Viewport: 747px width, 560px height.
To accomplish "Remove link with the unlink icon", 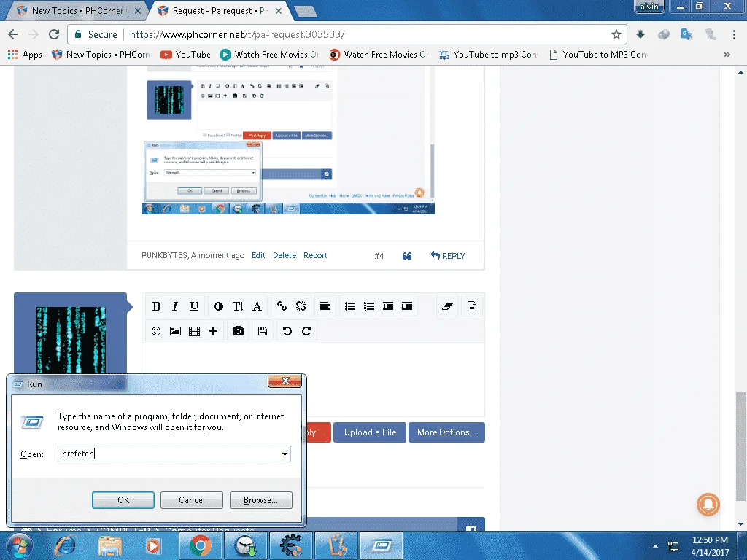I will pos(301,306).
